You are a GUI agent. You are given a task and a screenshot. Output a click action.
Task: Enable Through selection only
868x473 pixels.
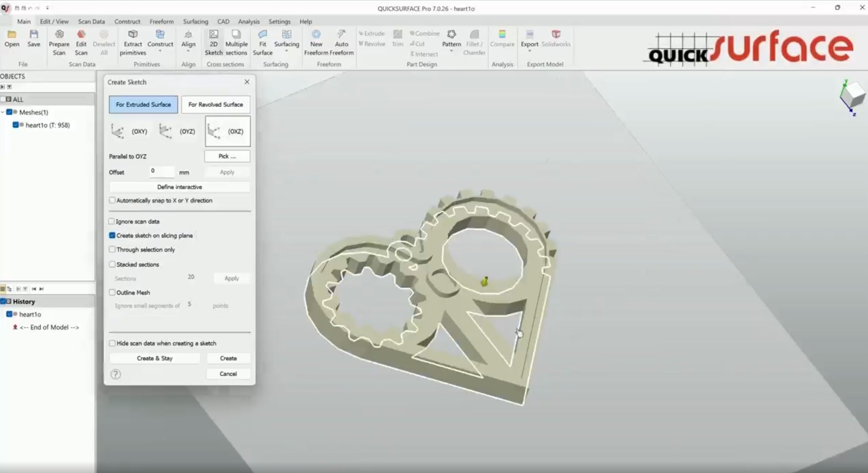[x=112, y=250]
